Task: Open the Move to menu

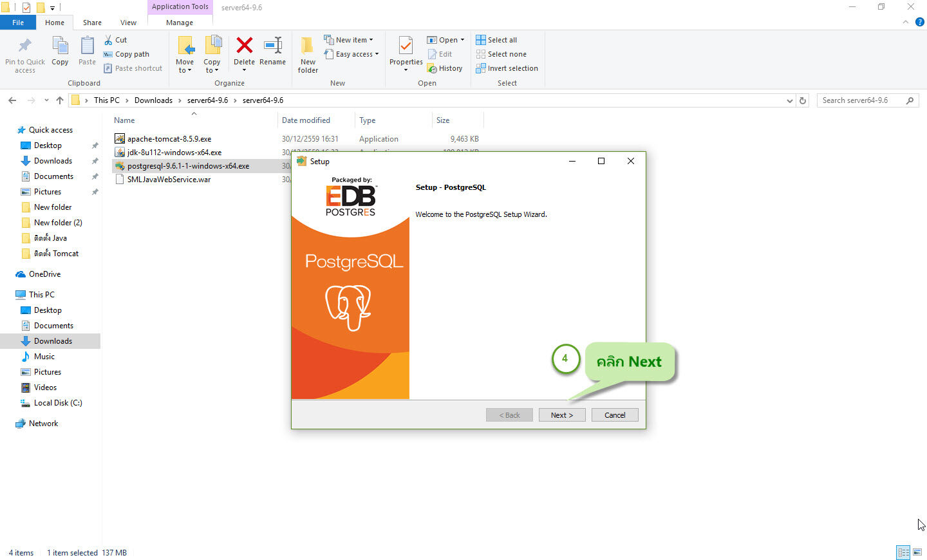Action: click(185, 55)
